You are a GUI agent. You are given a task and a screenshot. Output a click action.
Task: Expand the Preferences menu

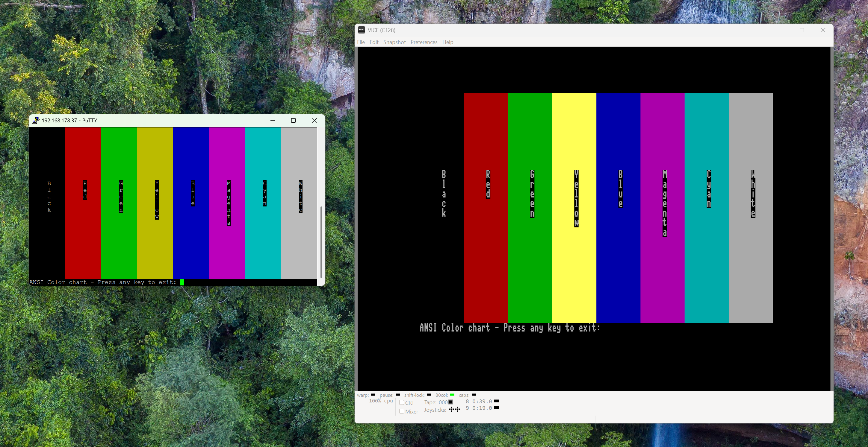coord(424,42)
